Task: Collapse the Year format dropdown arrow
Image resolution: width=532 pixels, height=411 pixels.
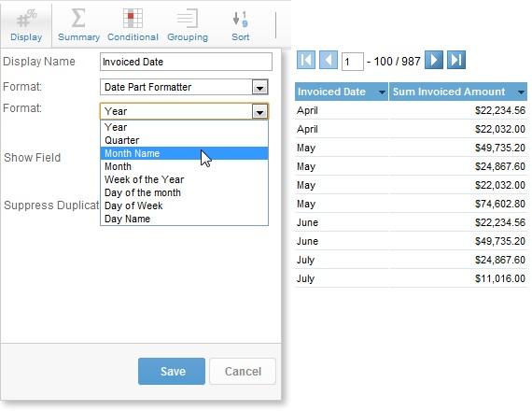Action: click(x=259, y=111)
